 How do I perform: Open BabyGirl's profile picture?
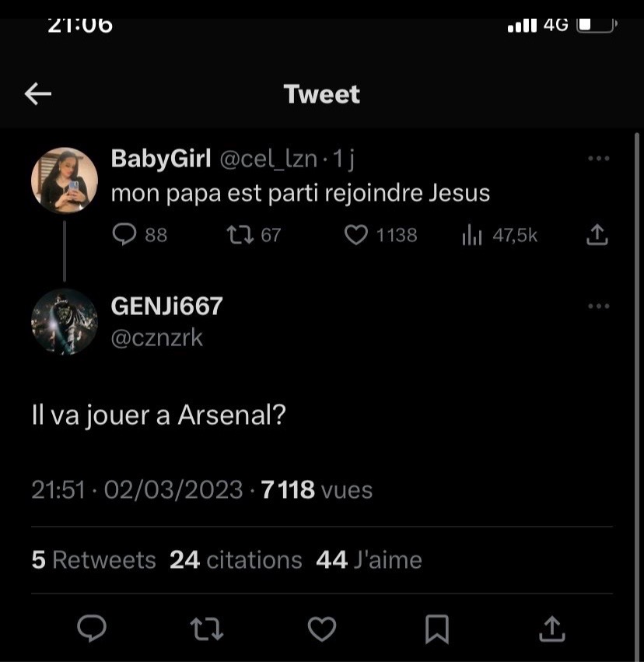point(65,180)
